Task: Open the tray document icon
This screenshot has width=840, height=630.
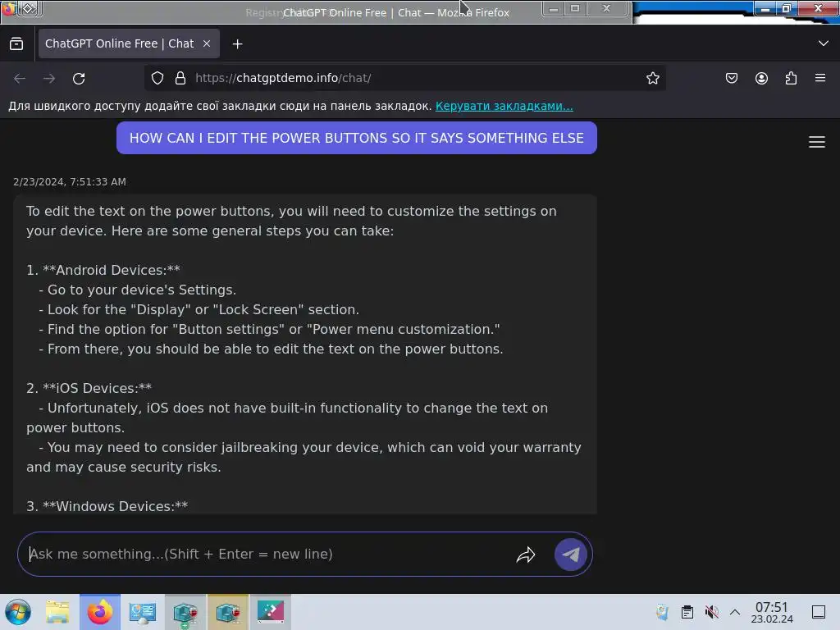Action: [663, 612]
